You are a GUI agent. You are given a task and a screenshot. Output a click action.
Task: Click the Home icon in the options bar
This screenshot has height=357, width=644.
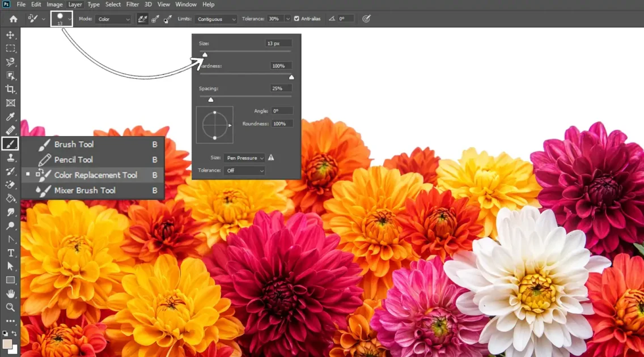click(14, 19)
